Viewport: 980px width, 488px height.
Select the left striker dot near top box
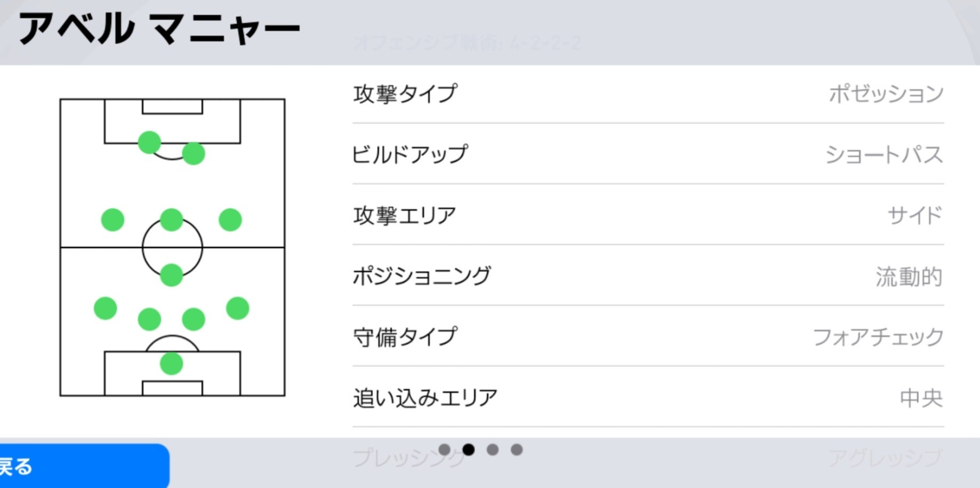[x=149, y=143]
